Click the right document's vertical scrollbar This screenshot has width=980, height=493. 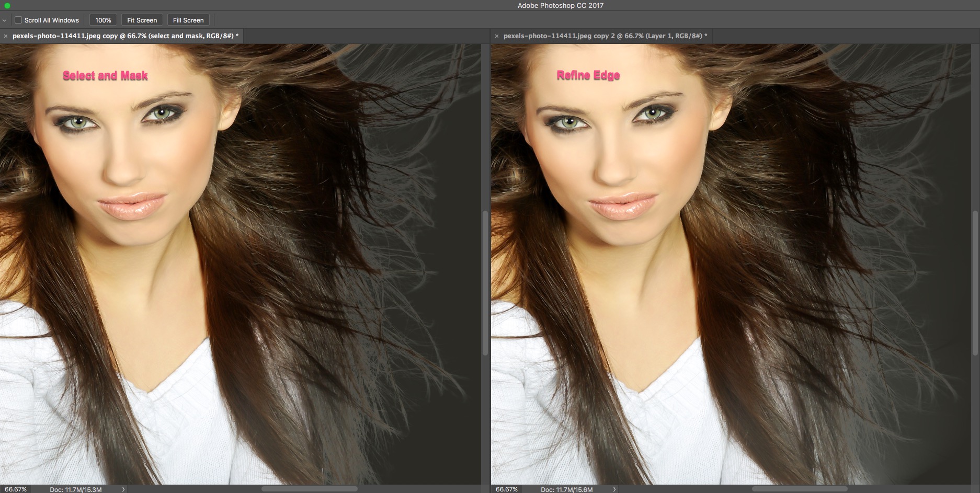click(x=975, y=283)
